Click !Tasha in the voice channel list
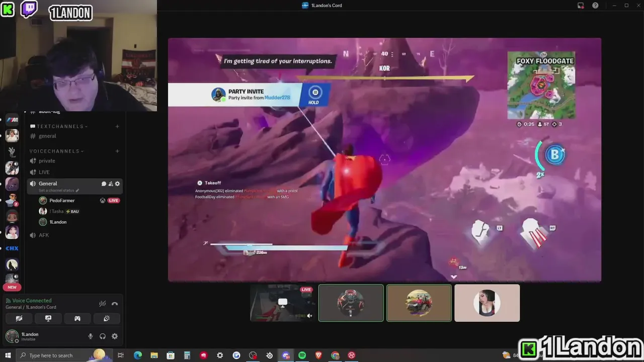This screenshot has width=644, height=362. [56, 211]
